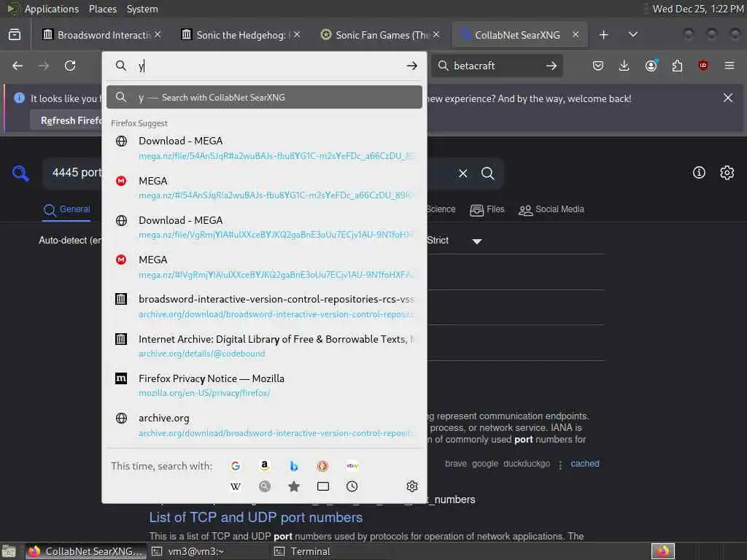Open the broadsword-interactive-version-control suggestion

click(264, 306)
